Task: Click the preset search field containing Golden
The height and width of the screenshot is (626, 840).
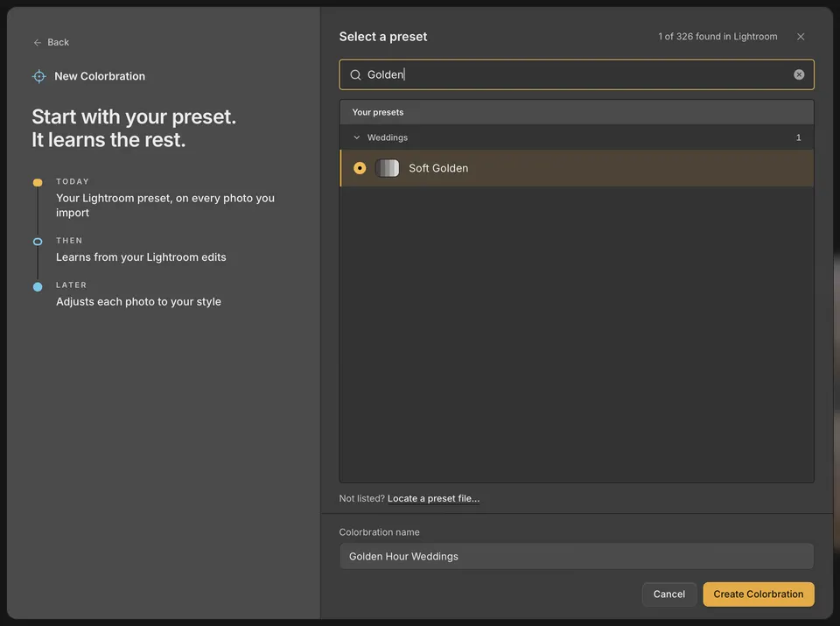Action: (x=577, y=74)
